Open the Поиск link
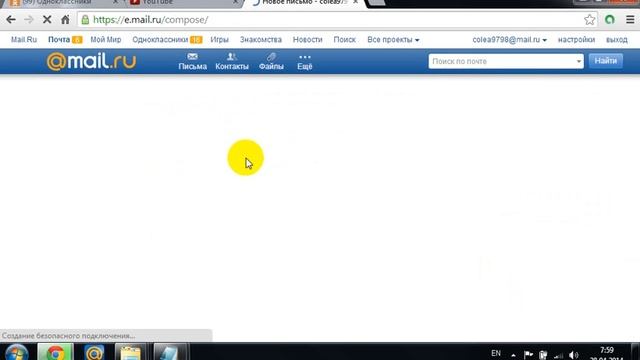This screenshot has width=640, height=360. click(344, 40)
